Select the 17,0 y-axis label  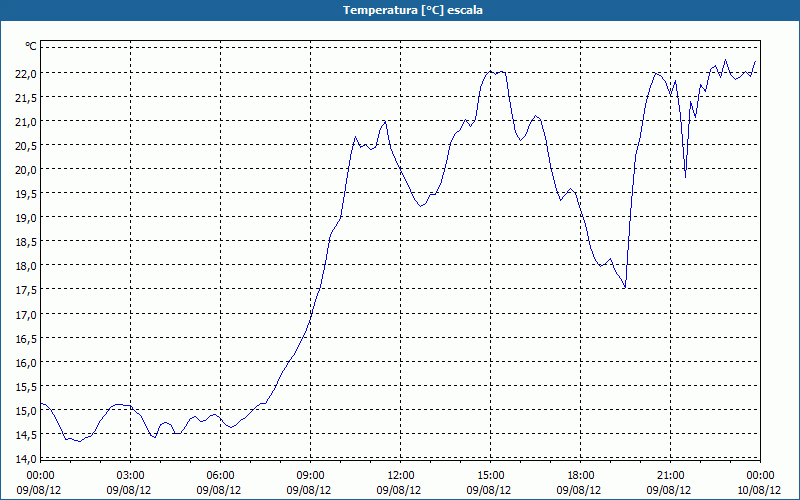click(26, 315)
